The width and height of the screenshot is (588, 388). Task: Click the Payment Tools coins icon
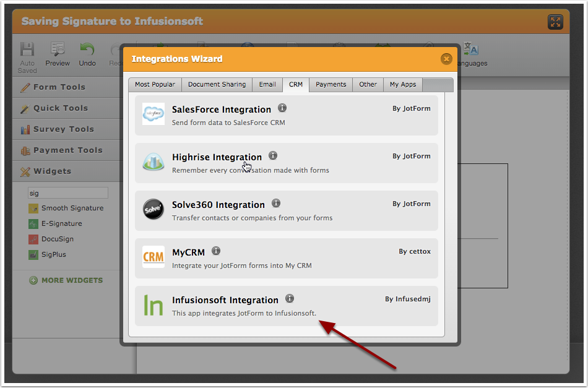[25, 150]
